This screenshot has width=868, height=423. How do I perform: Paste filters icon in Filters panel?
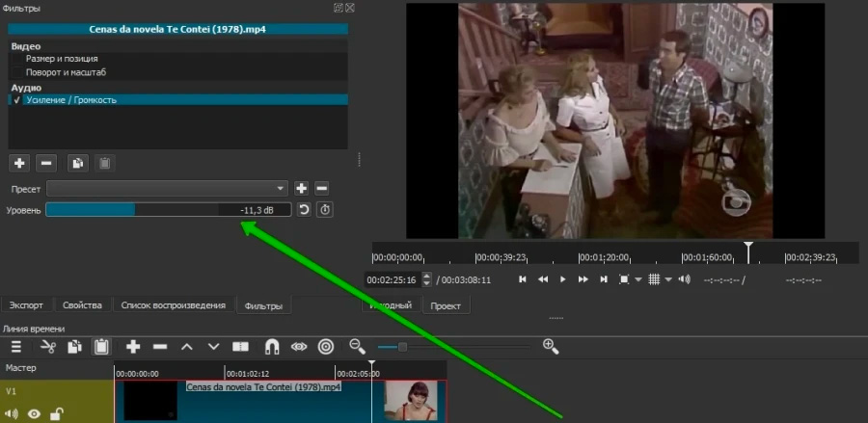point(104,163)
